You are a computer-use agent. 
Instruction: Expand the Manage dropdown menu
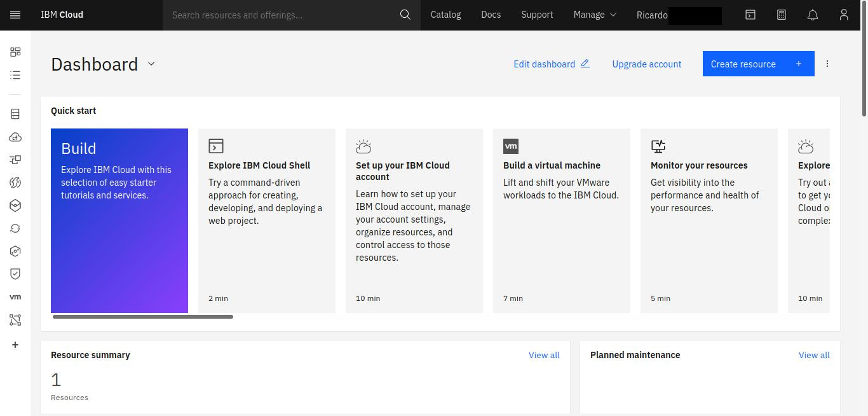click(595, 15)
